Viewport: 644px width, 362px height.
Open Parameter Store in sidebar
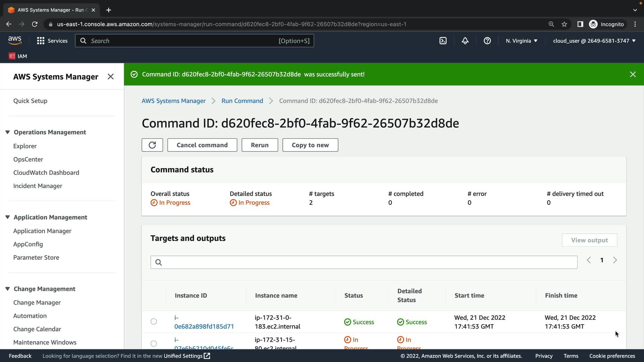(36, 257)
